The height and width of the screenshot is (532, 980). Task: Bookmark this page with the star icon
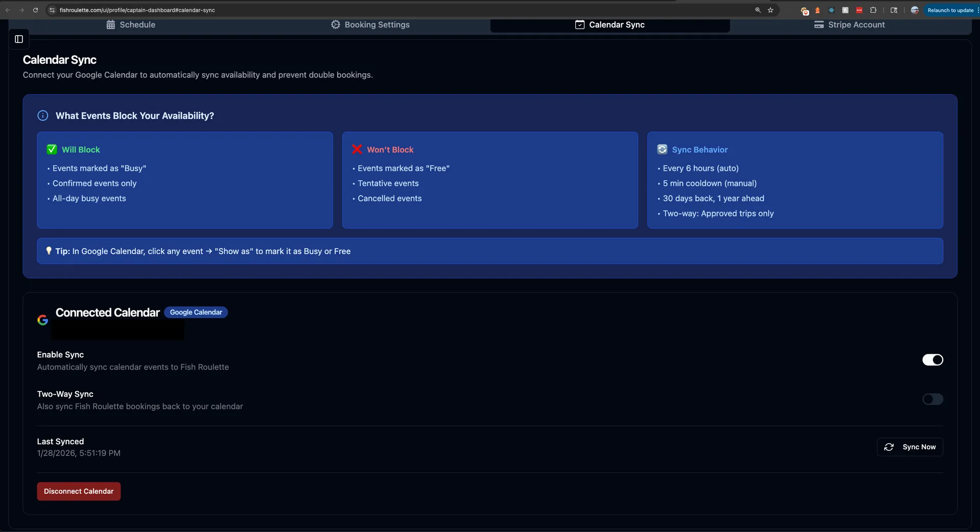pyautogui.click(x=771, y=10)
